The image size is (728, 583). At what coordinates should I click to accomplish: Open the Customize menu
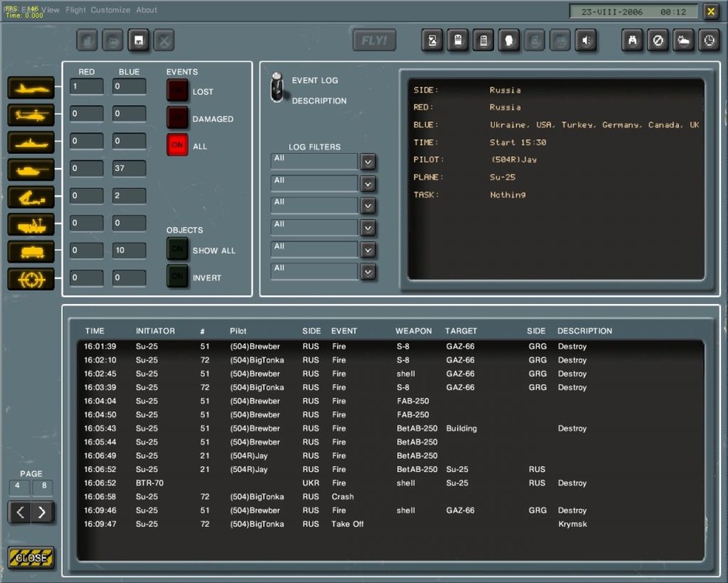point(110,10)
